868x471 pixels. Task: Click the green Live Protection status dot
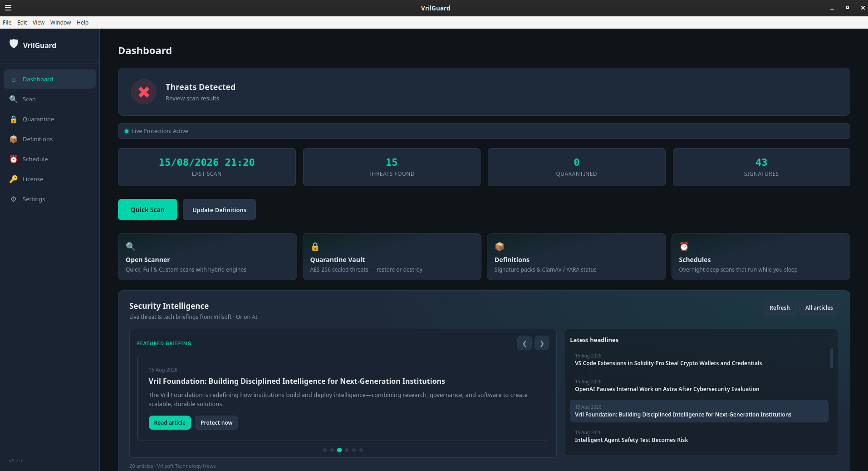(127, 131)
